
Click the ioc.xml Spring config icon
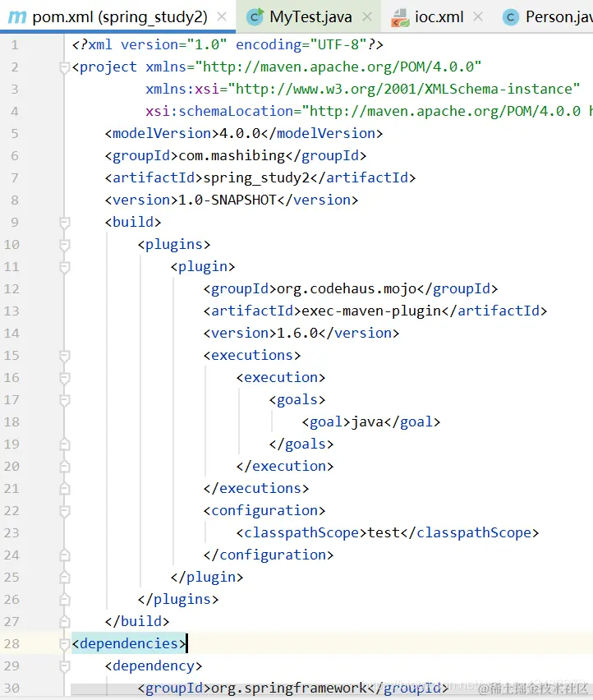(400, 18)
